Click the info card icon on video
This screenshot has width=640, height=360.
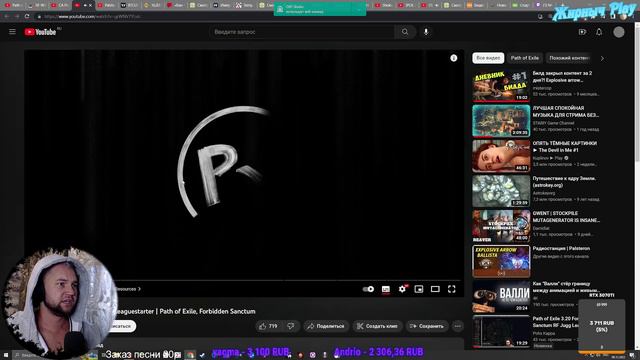[453, 58]
